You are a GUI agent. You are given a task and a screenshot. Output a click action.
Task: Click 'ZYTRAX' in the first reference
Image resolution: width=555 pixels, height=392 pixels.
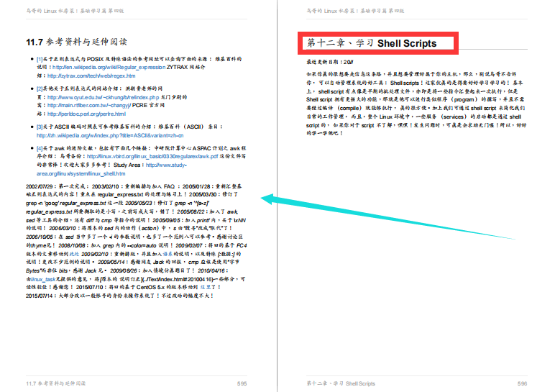point(177,67)
